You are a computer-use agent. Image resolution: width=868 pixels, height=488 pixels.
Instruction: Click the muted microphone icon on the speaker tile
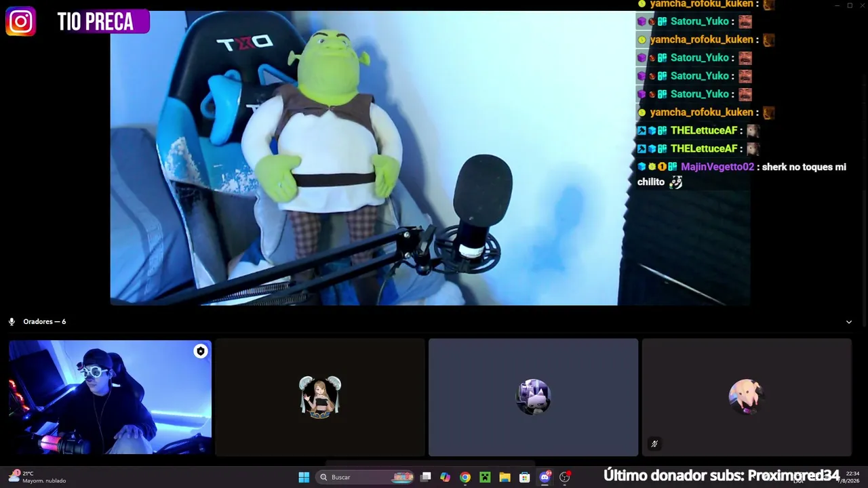[x=654, y=444]
